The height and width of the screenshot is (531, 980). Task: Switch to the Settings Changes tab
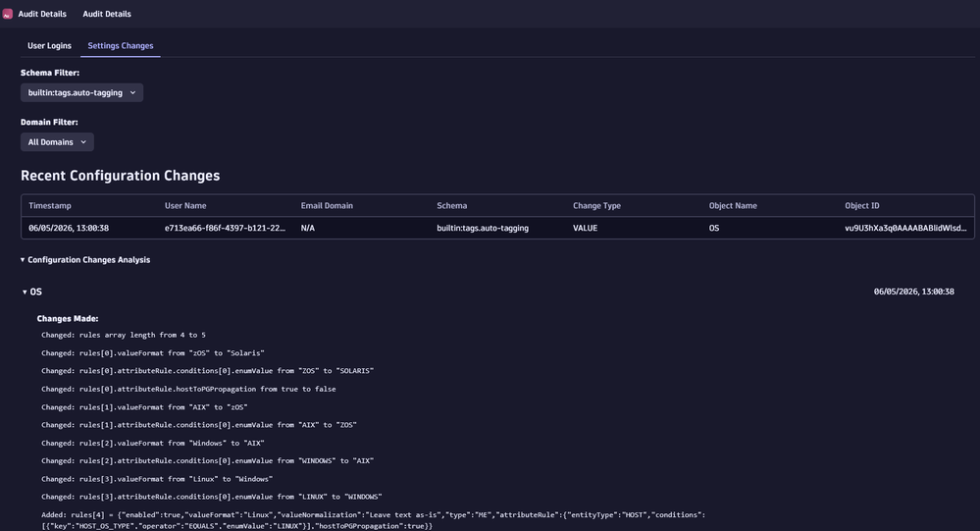pyautogui.click(x=121, y=46)
